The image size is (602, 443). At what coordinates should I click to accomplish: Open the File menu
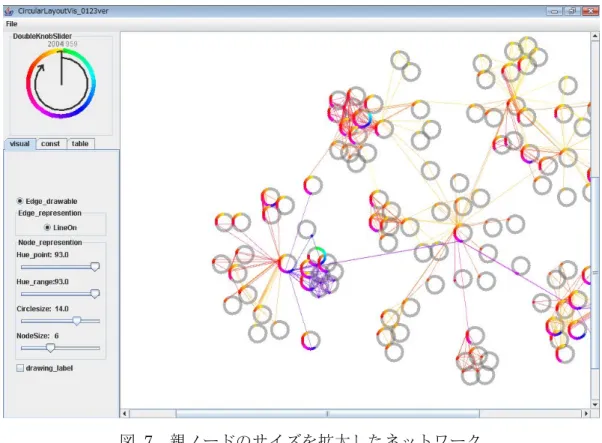pos(12,24)
